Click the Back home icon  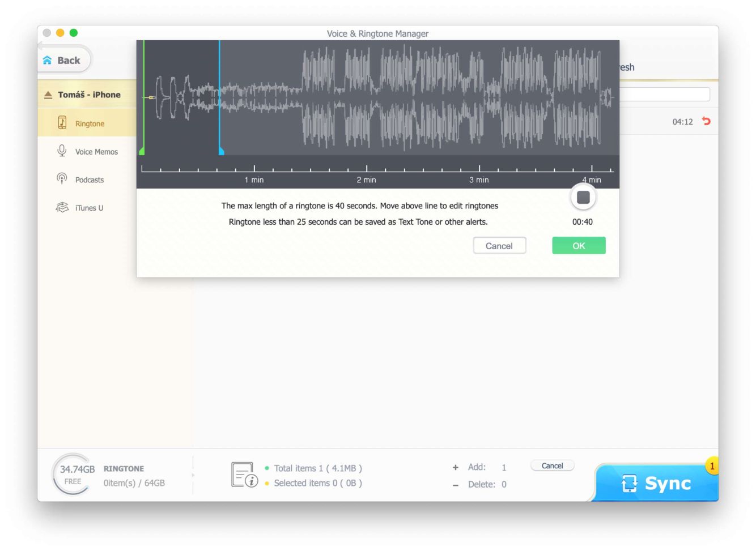[48, 61]
